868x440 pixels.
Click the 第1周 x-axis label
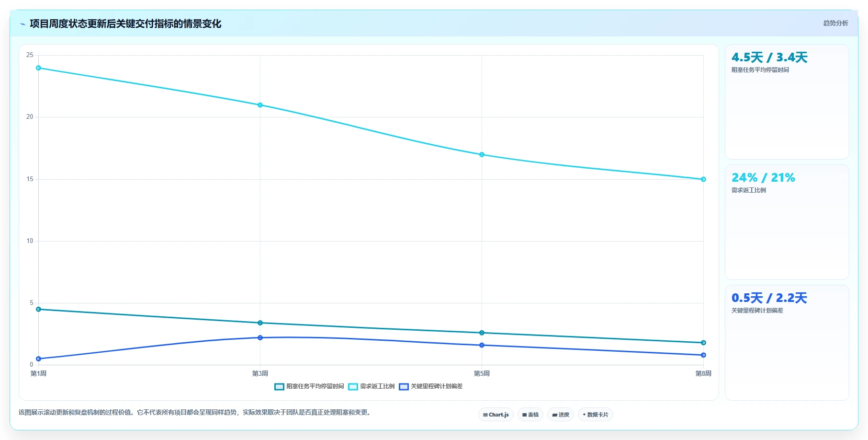click(39, 373)
